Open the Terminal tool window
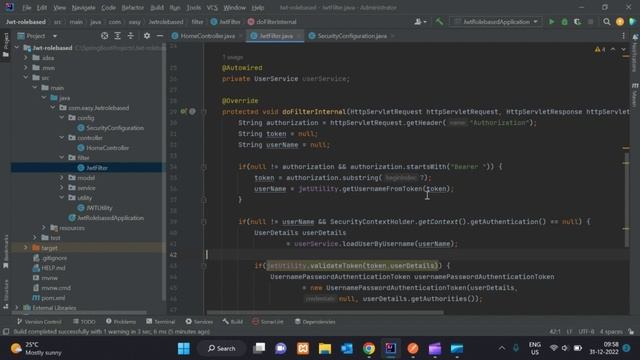 pyautogui.click(x=160, y=322)
